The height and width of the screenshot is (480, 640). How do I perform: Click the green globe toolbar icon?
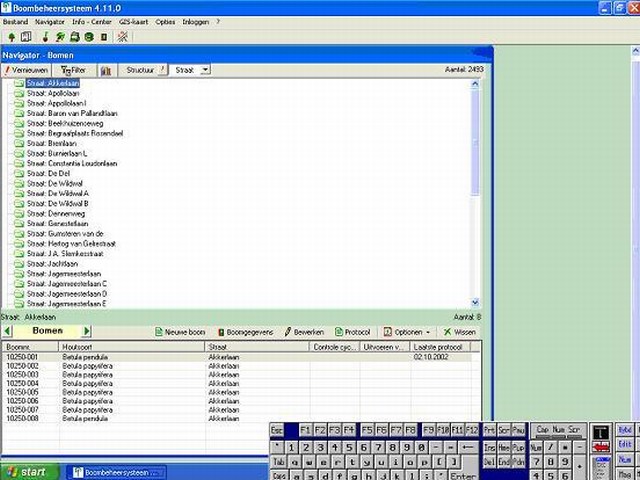tap(89, 37)
